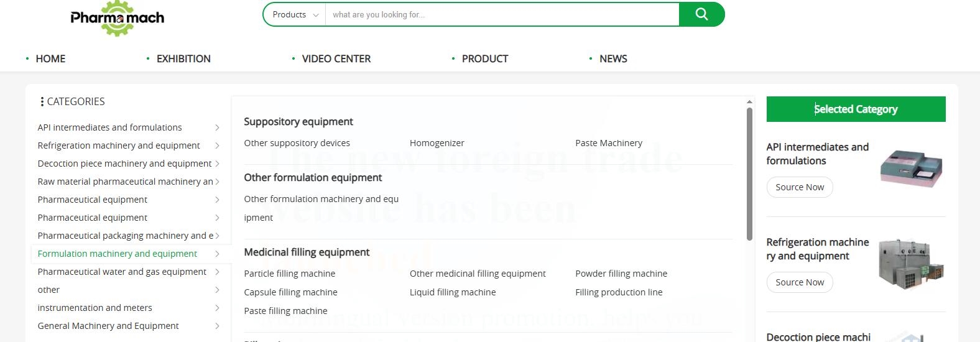Click the arrow next to instrumentation and meters

[x=217, y=308]
